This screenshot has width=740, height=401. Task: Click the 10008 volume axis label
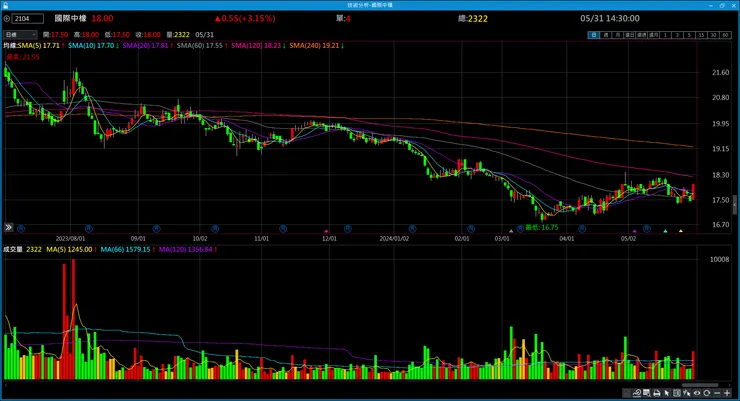720,259
